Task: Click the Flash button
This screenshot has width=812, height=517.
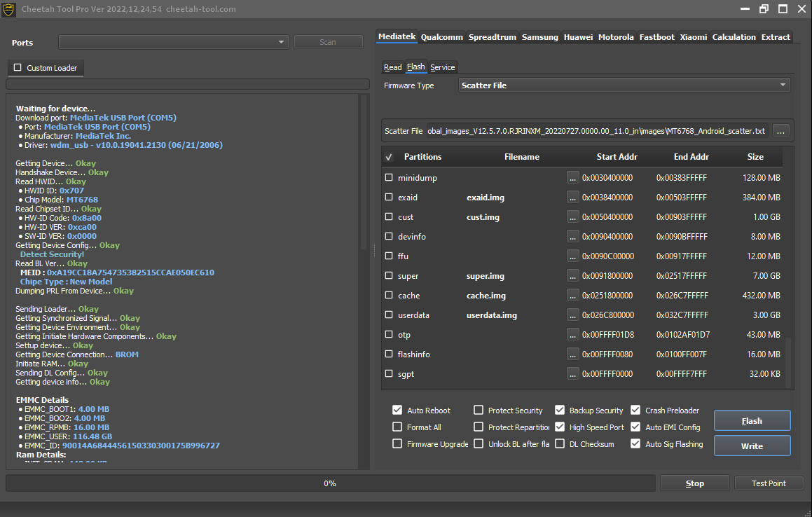Action: click(x=752, y=420)
